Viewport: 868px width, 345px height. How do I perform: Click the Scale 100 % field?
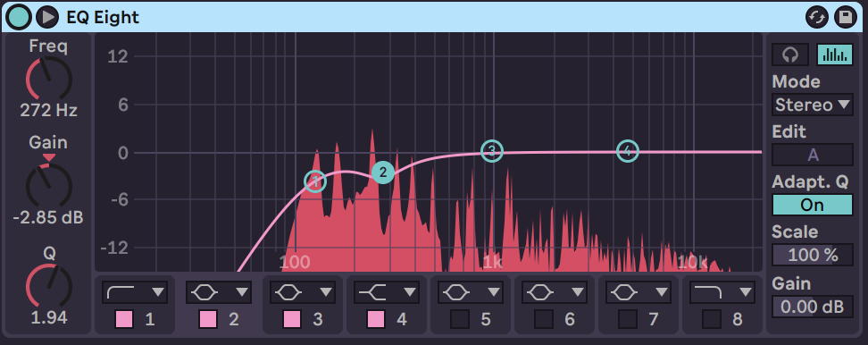812,255
